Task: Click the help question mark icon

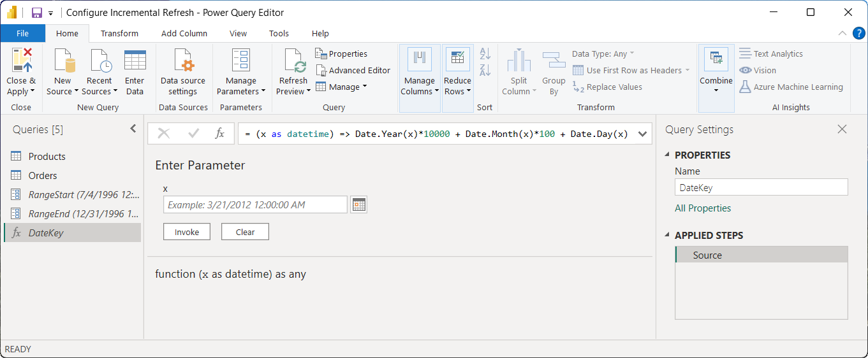Action: [858, 33]
